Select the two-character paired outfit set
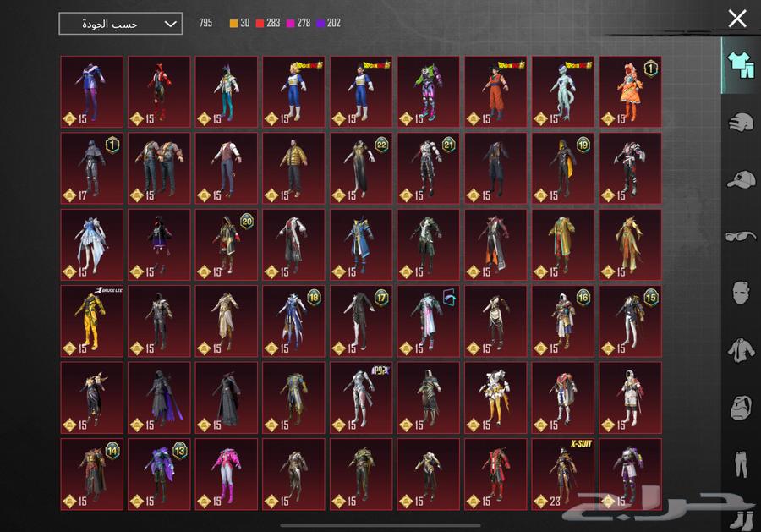Viewport: 761px width, 532px height. [x=159, y=168]
